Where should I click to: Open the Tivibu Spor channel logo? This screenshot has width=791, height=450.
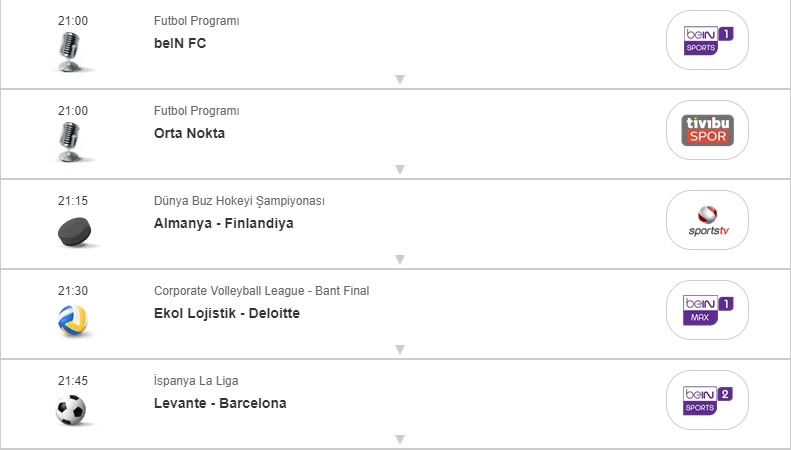tap(707, 130)
